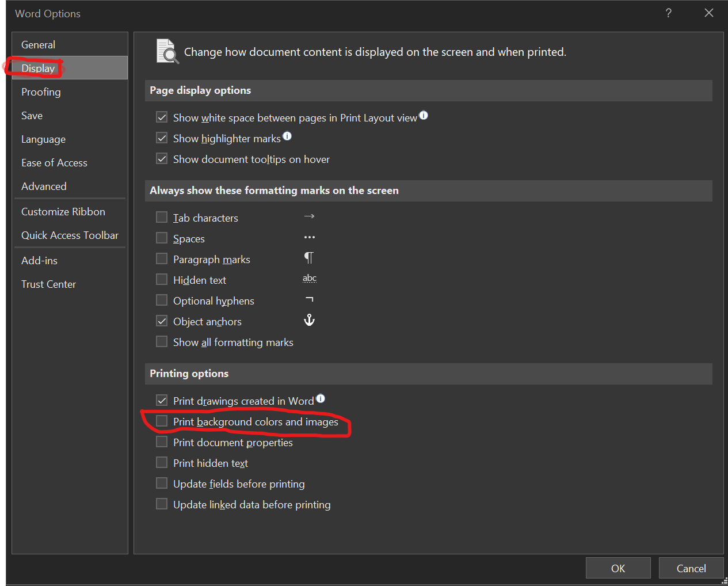Click the OK button
Screen dimensions: 728x586
[618, 568]
